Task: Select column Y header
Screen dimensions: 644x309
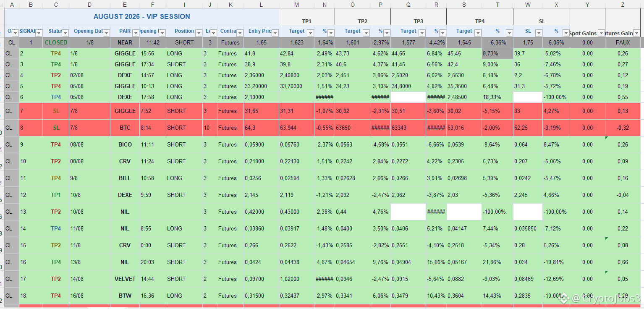Action: tap(587, 4)
